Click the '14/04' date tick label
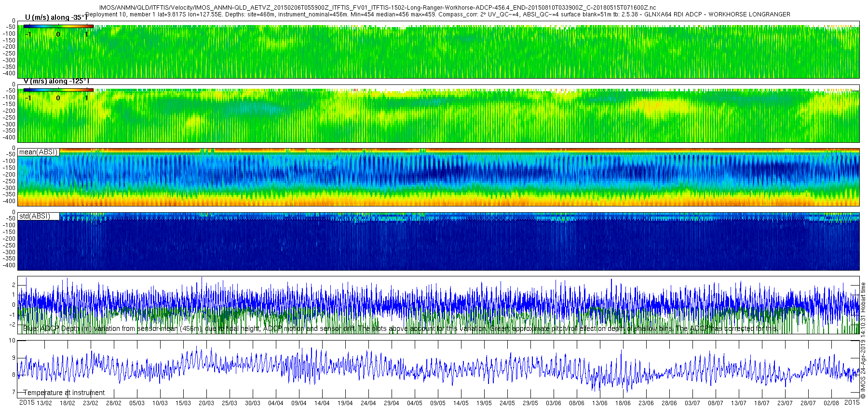Viewport: 868px width, 410px height. (322, 403)
